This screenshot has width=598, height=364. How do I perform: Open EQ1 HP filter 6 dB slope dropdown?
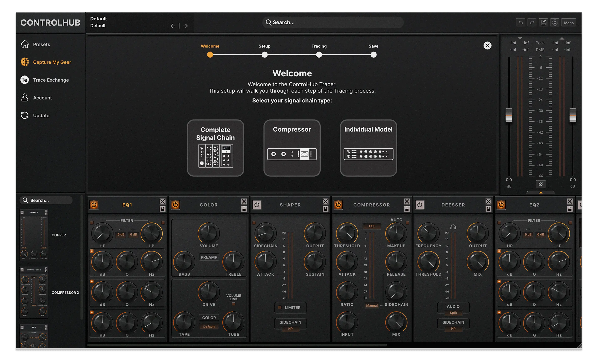[x=121, y=234]
